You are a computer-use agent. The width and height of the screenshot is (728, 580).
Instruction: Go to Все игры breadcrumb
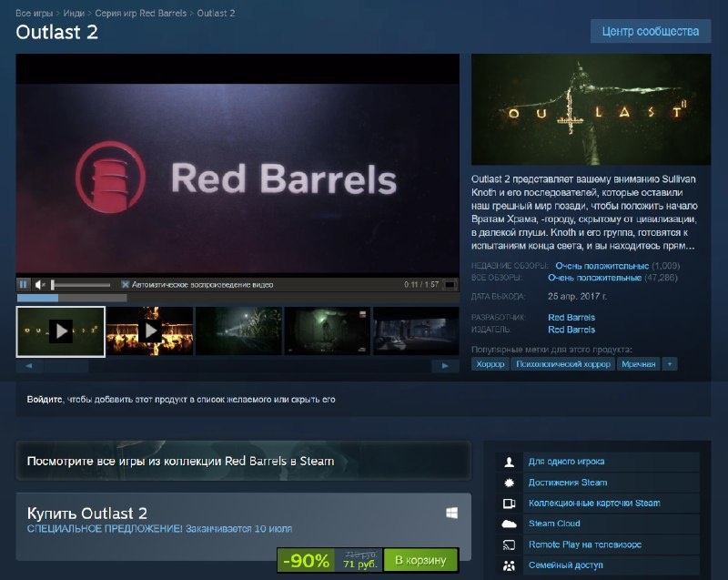coord(34,13)
